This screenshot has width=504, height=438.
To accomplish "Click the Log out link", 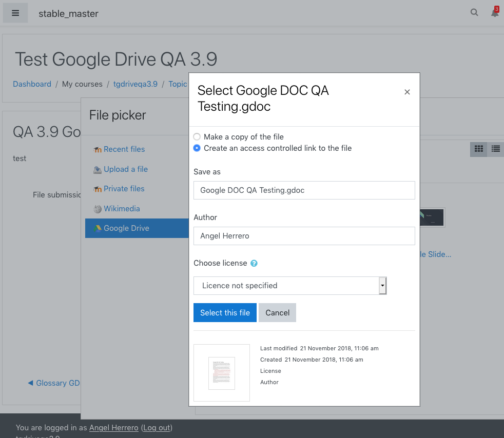I will [157, 428].
